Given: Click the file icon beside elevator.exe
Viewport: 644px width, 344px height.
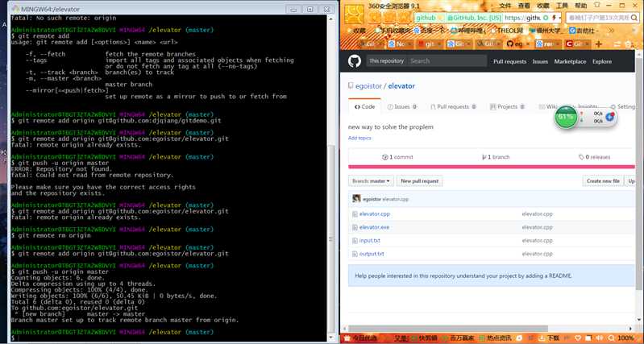Looking at the screenshot, I should (x=355, y=227).
